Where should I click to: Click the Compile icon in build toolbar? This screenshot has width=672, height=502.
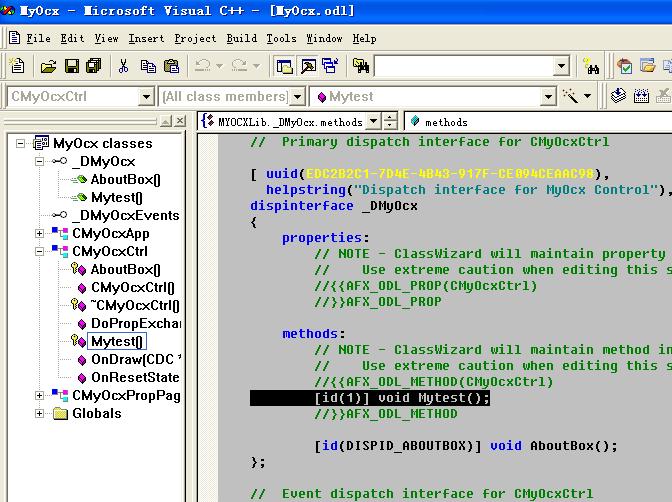(618, 96)
